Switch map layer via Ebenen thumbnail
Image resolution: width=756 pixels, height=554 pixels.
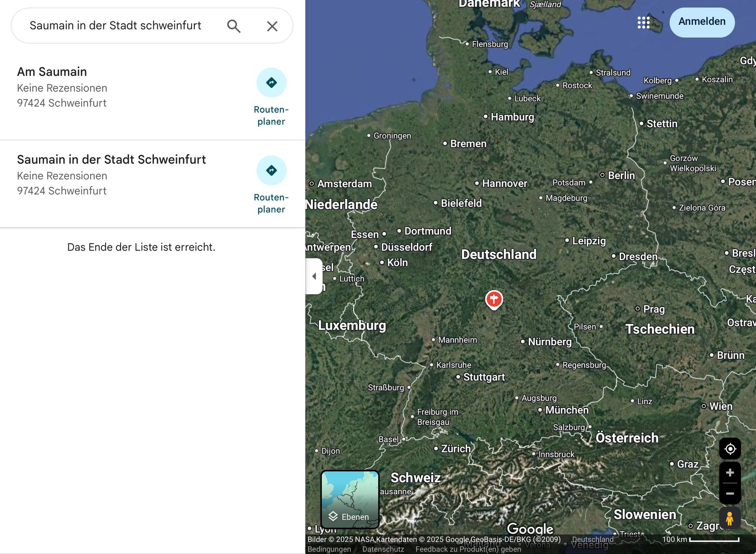(350, 499)
